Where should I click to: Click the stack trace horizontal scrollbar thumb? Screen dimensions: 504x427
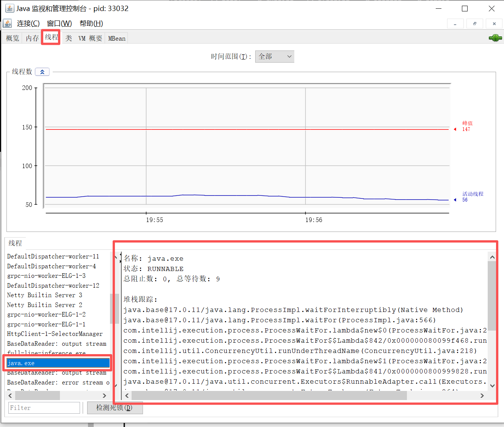tap(269, 395)
